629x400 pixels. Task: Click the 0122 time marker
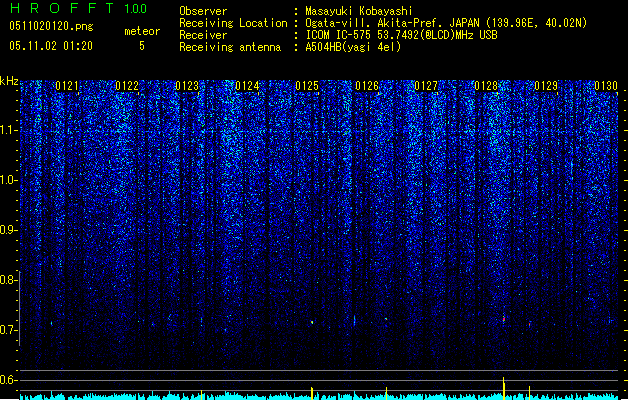pyautogui.click(x=127, y=86)
